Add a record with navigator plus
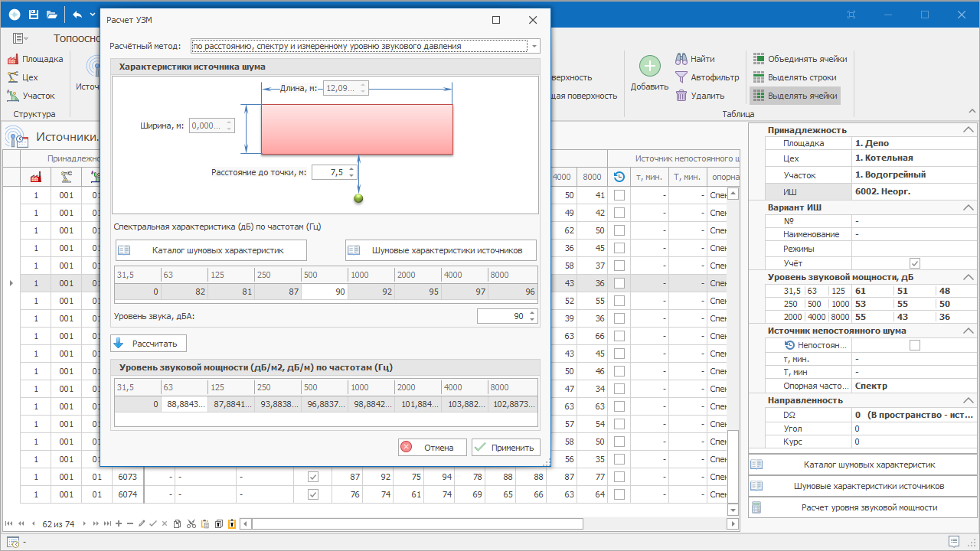 [x=118, y=524]
